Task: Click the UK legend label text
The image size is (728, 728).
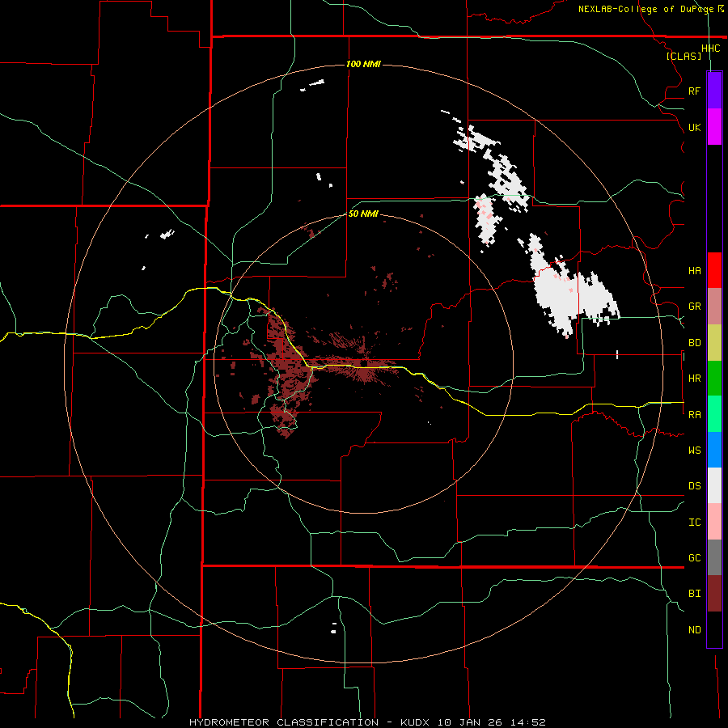Action: click(695, 127)
